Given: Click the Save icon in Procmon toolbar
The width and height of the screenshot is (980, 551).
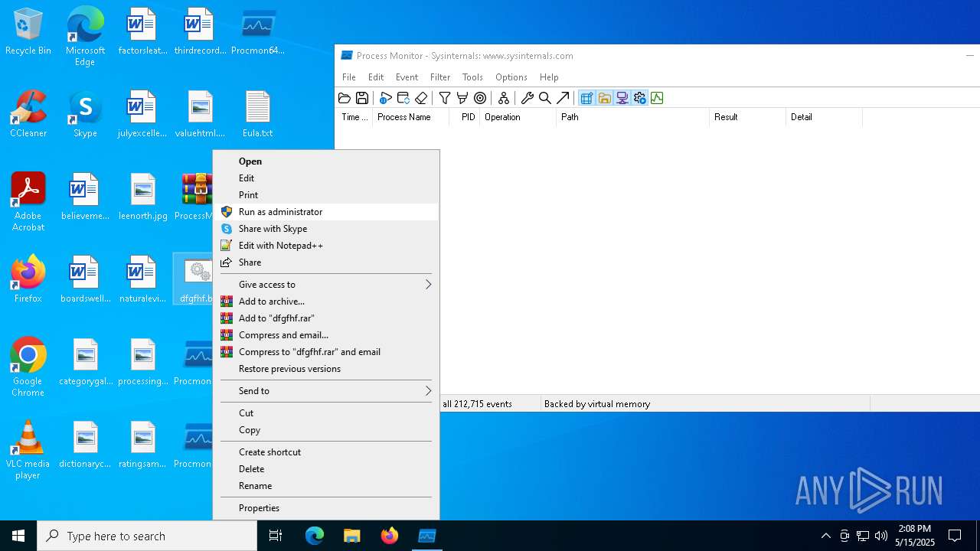Looking at the screenshot, I should pos(362,98).
